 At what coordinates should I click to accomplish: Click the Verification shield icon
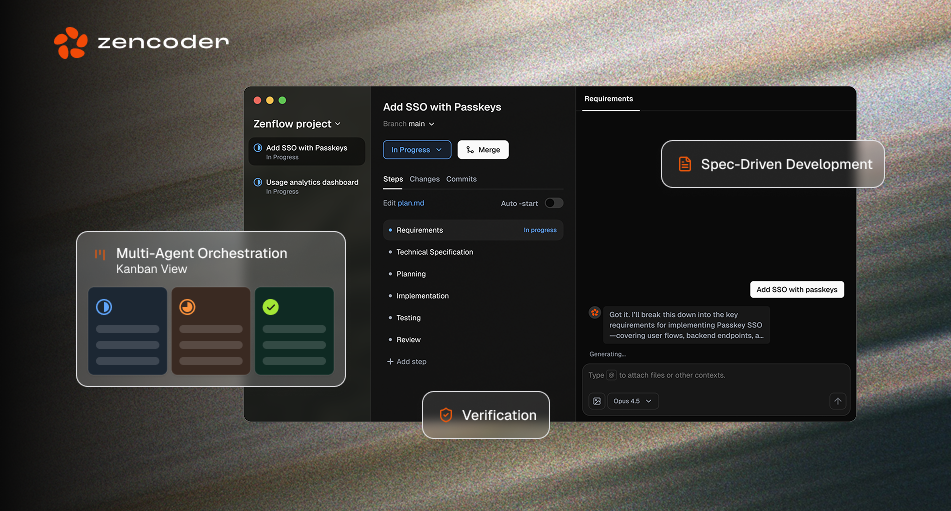pyautogui.click(x=446, y=415)
